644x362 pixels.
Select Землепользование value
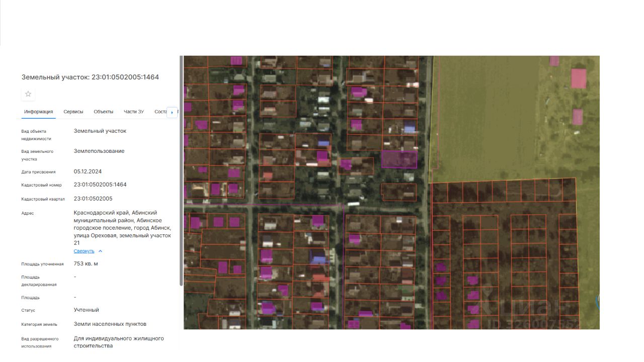99,151
